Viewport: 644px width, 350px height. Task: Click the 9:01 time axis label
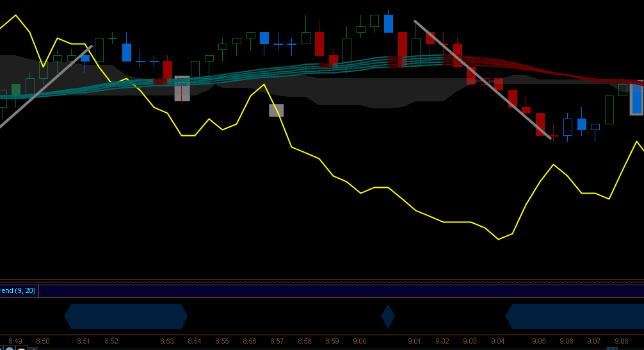point(414,341)
